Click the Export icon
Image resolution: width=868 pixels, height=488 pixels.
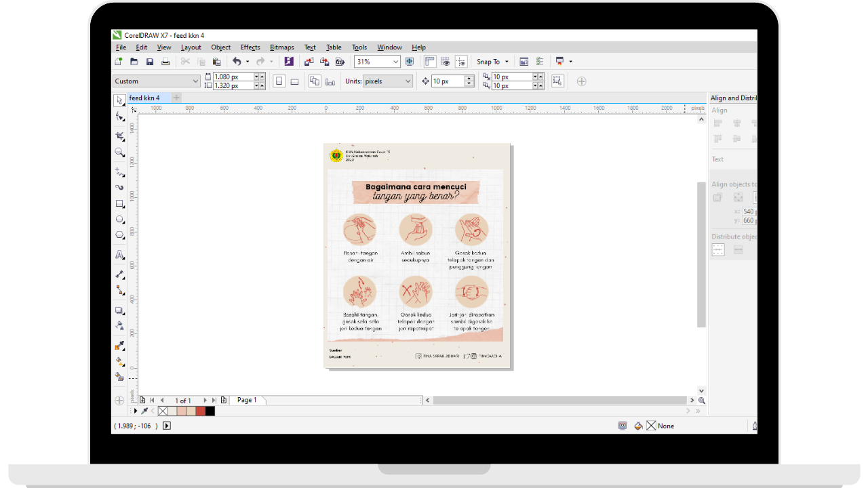[x=324, y=62]
